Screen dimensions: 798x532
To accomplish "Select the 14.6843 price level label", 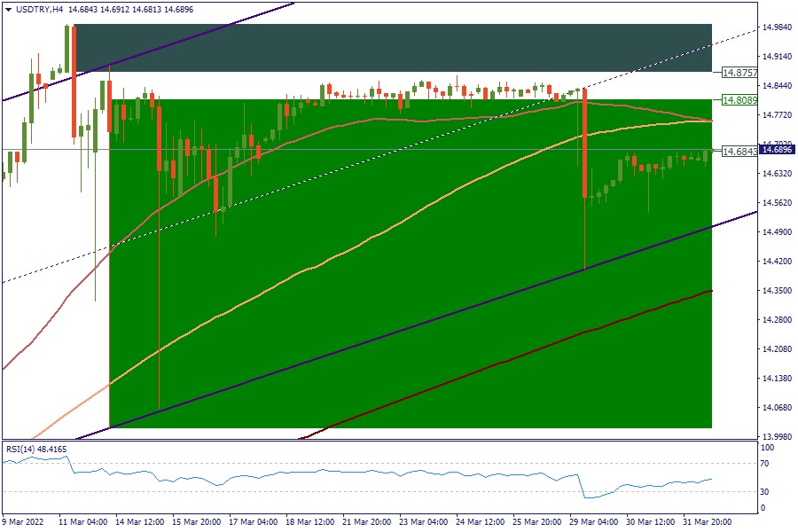I will tap(739, 152).
